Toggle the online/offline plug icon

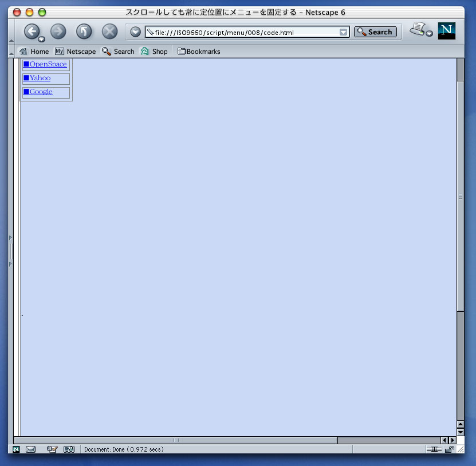coord(434,449)
